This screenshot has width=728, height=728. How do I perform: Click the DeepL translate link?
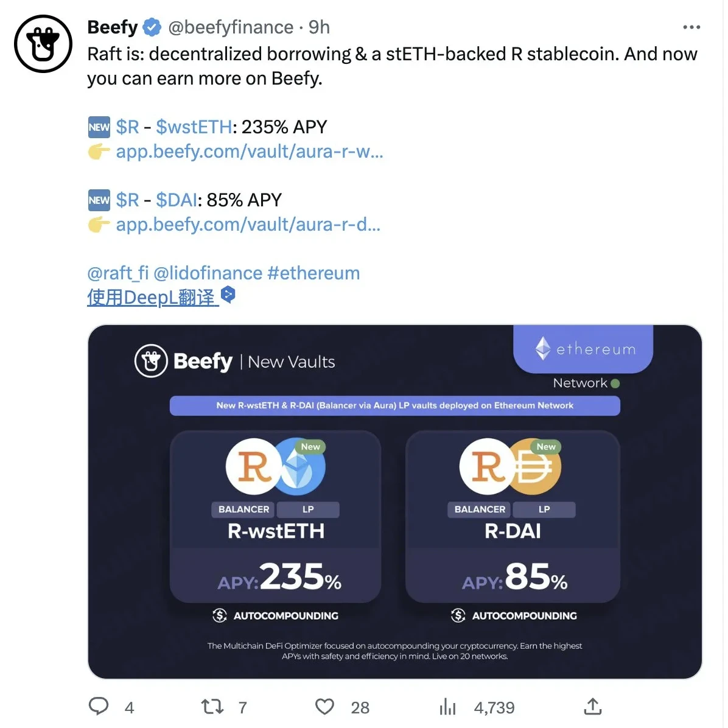tap(151, 297)
